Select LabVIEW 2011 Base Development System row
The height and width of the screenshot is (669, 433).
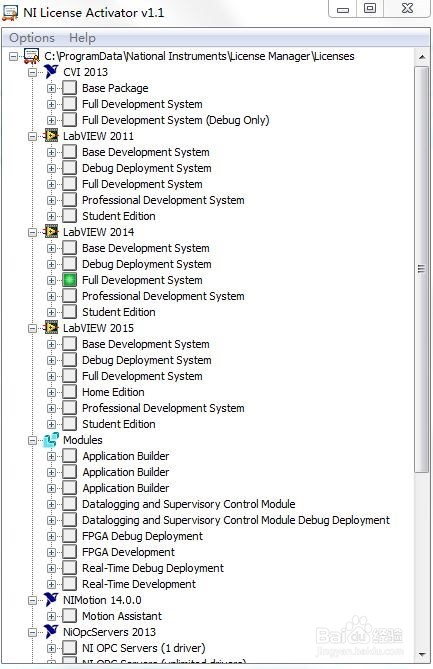tap(145, 152)
